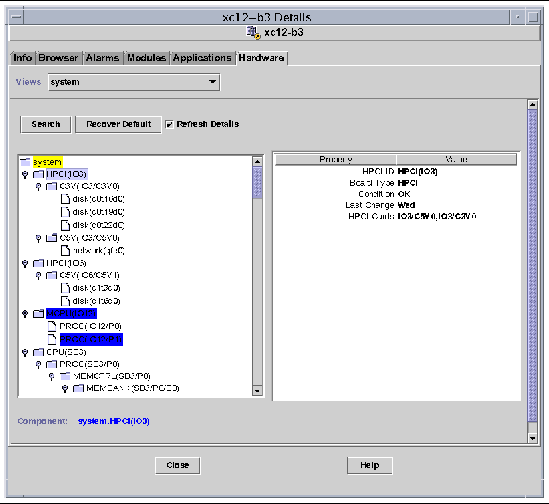Click folder icon of CPU(SB3) node
This screenshot has height=504, width=549.
39,352
